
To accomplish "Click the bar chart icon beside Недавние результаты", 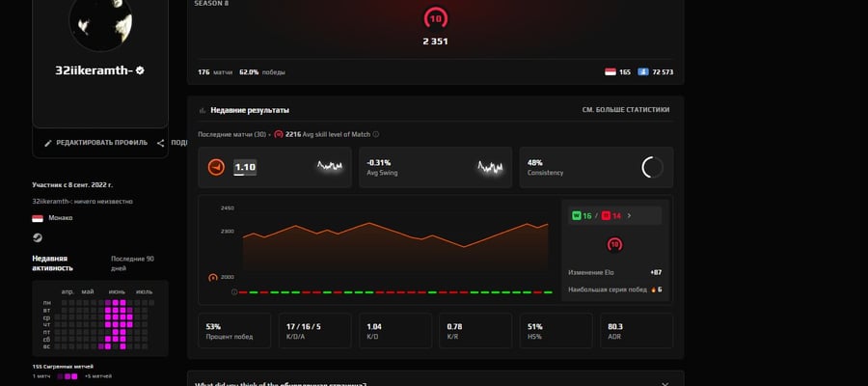I will (203, 110).
